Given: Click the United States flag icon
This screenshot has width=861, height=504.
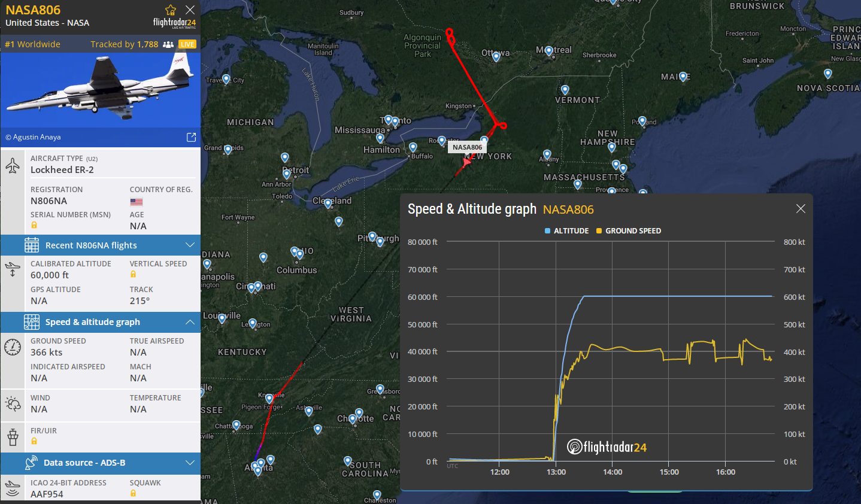Looking at the screenshot, I should point(137,202).
